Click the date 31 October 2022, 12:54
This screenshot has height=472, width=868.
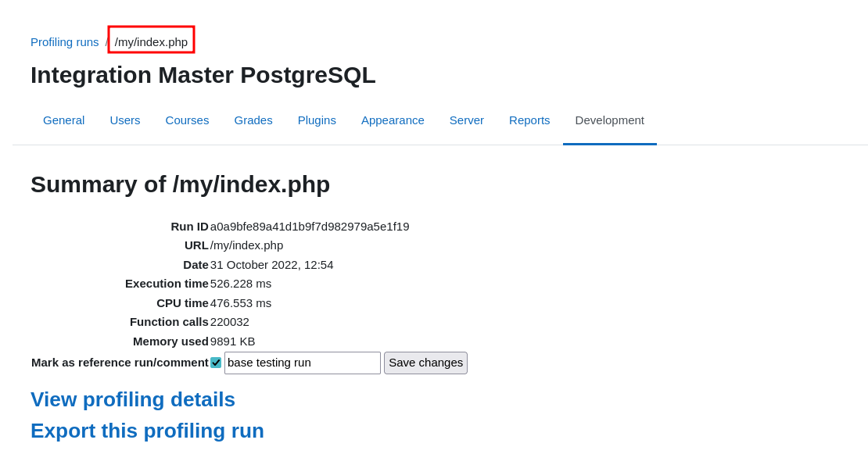272,264
